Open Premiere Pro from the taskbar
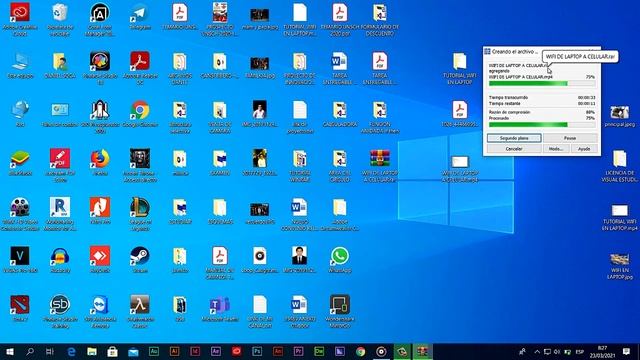 (298, 351)
